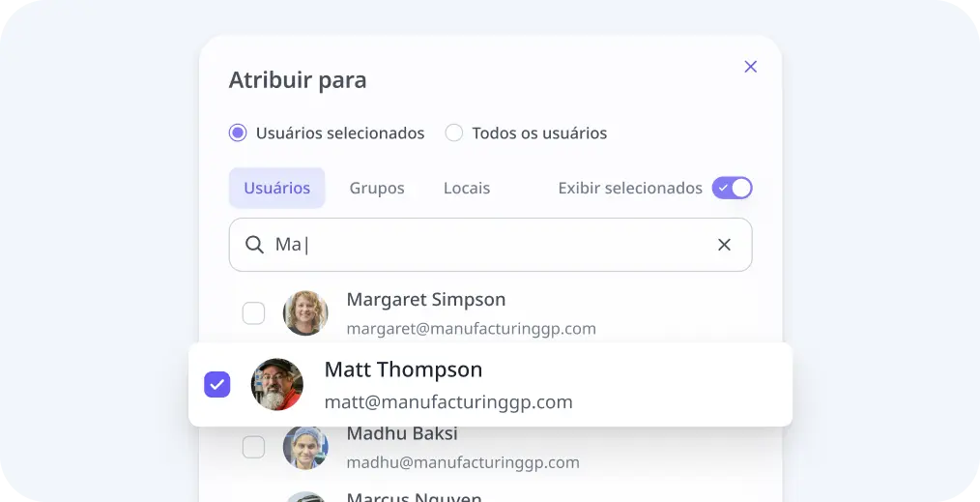Tick the checkbox next to Madhu Baksi

[x=253, y=447]
